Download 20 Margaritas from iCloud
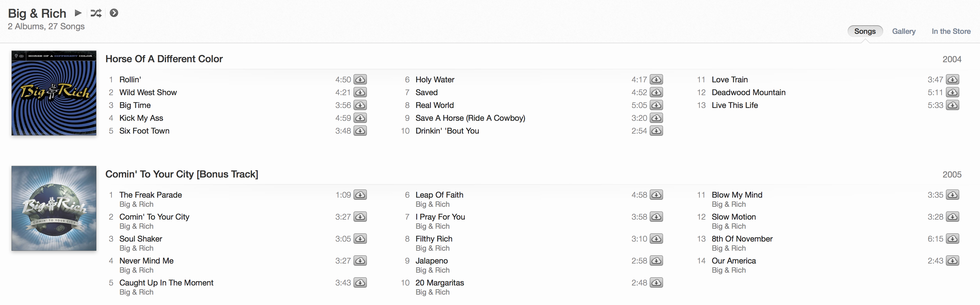The width and height of the screenshot is (980, 305). [656, 283]
